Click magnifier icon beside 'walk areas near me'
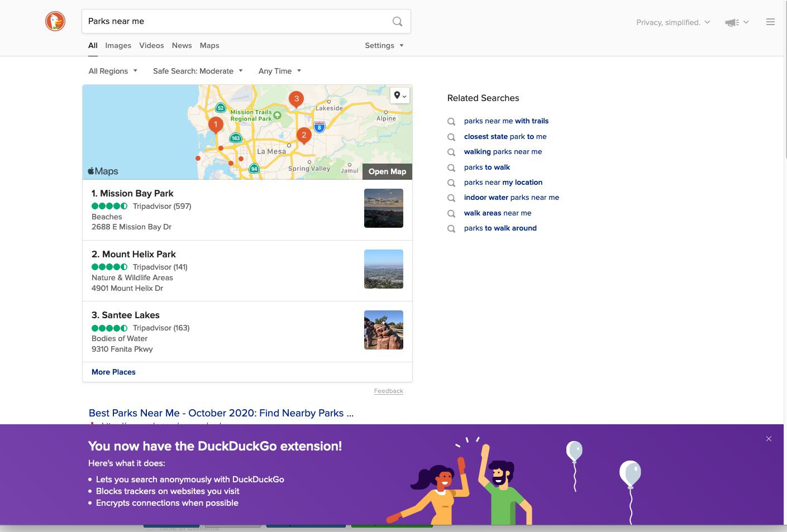Viewport: 787px width, 532px height. (x=451, y=213)
